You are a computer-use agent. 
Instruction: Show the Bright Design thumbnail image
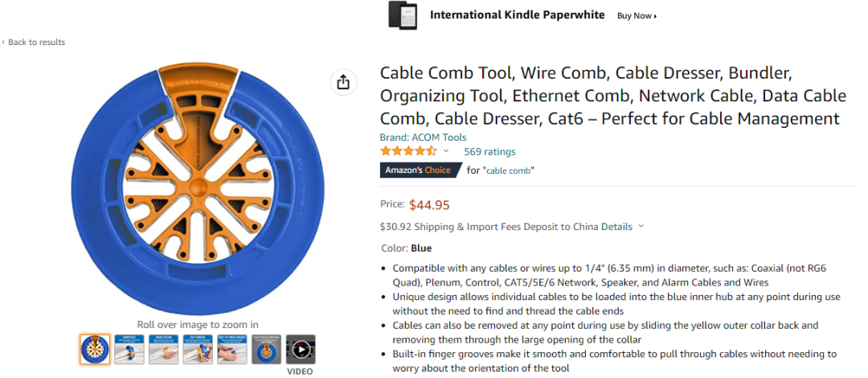(164, 350)
